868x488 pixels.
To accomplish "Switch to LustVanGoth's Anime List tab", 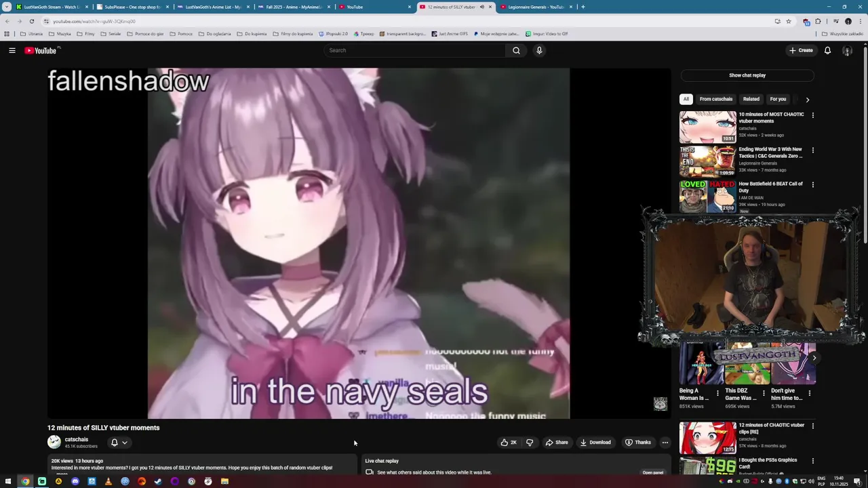I will click(x=213, y=7).
